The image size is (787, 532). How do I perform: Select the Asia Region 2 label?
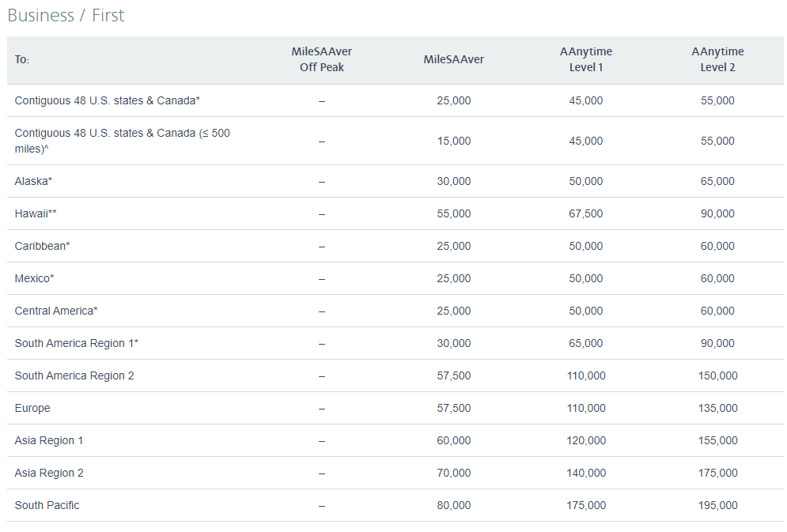click(49, 473)
